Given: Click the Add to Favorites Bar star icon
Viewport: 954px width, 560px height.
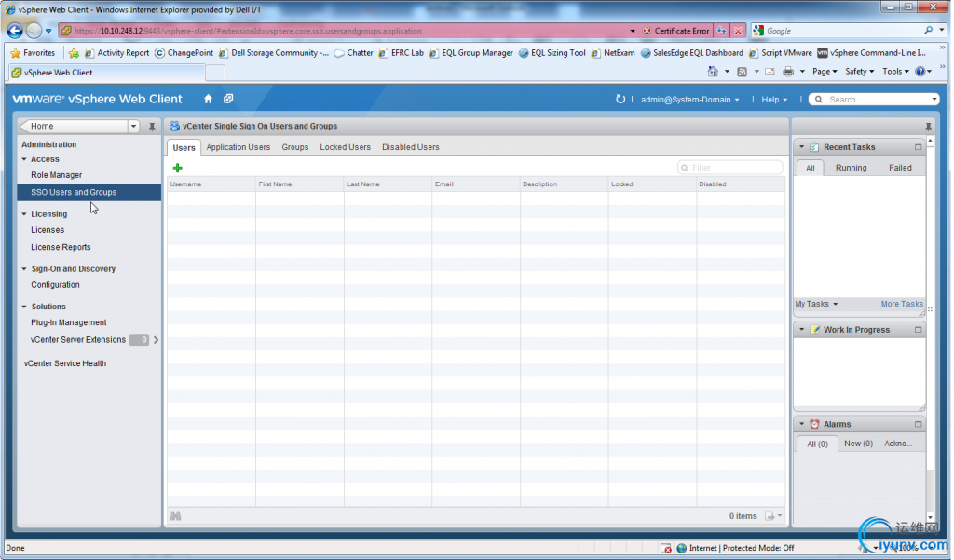Looking at the screenshot, I should [74, 53].
